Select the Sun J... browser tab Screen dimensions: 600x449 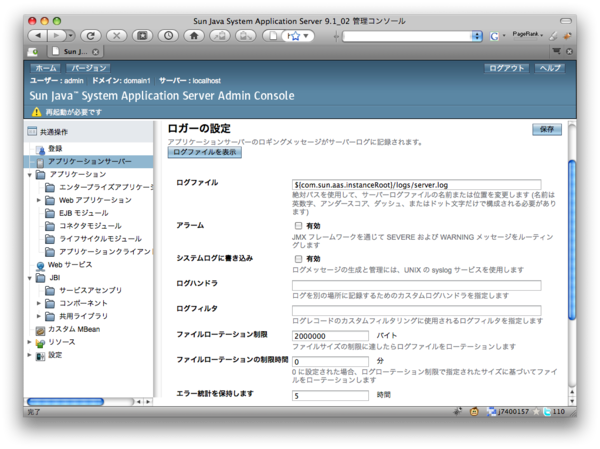tap(75, 52)
